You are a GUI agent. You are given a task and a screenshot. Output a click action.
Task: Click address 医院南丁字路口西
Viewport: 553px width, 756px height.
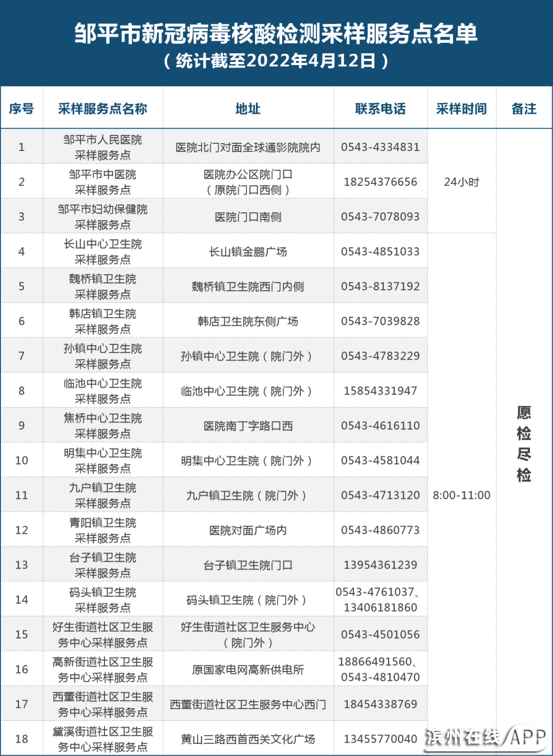pos(248,426)
